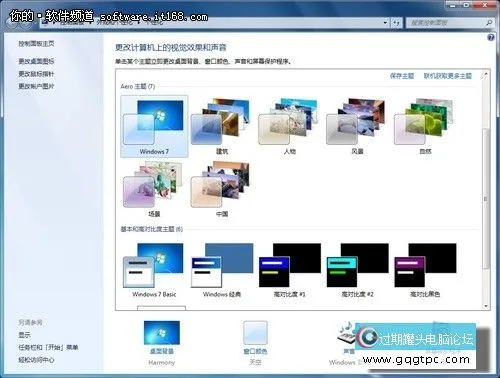Click the help question mark icon
This screenshot has width=500, height=378.
[x=491, y=37]
